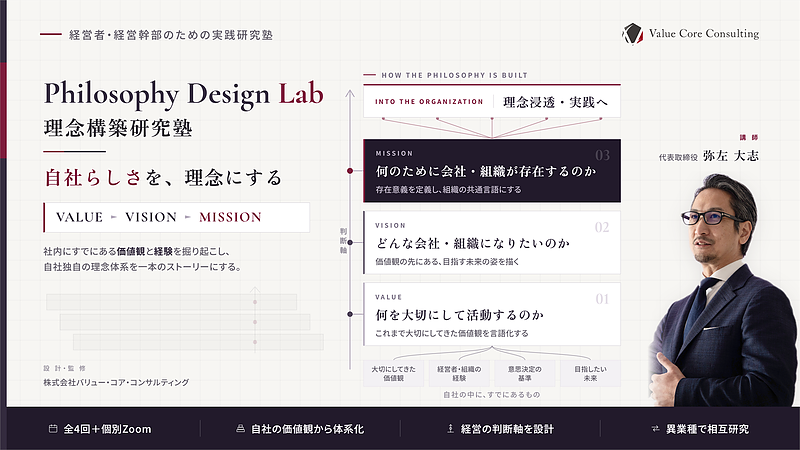
Task: Click the compass icon beside 経営の判断軸を設計
Action: (450, 429)
